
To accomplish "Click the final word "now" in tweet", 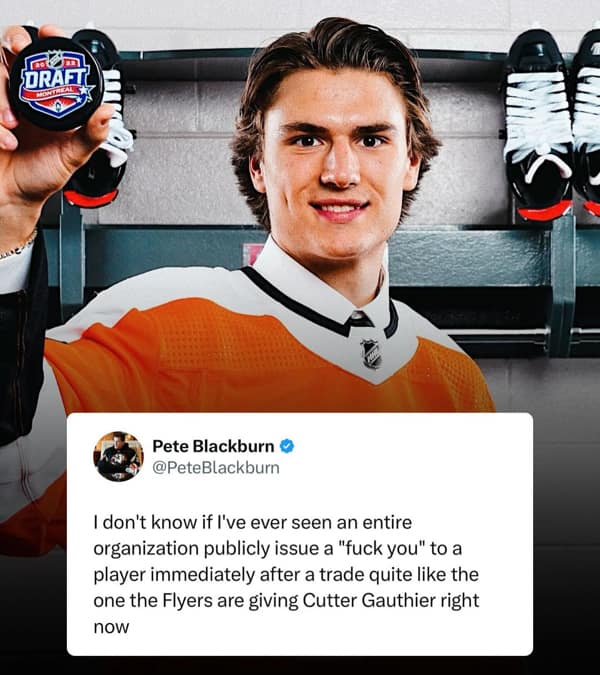I will coord(111,627).
